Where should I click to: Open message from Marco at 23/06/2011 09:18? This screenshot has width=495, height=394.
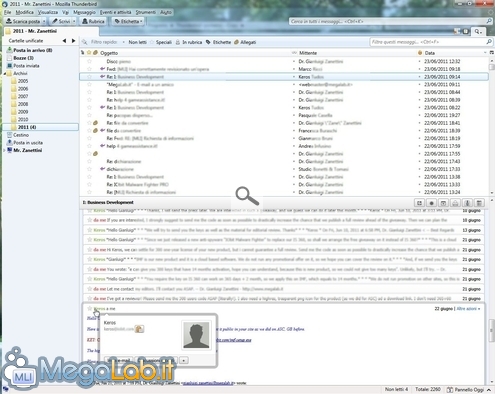tap(284, 69)
